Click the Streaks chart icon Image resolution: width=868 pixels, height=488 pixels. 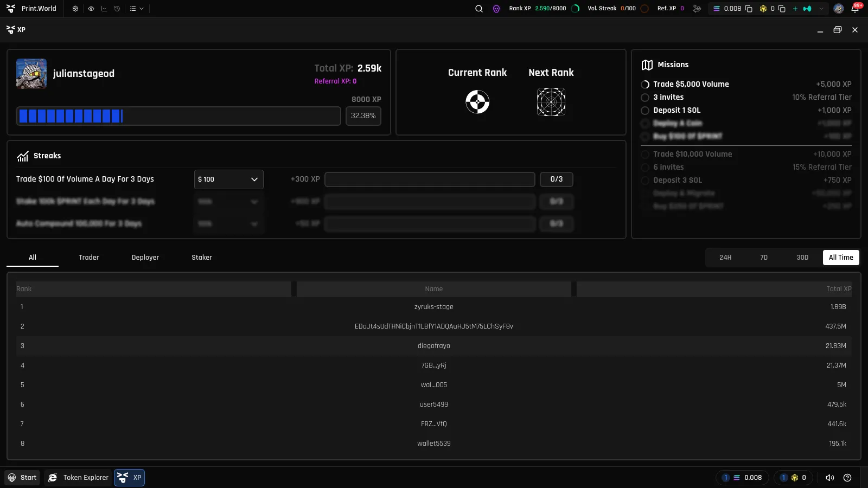pos(22,156)
